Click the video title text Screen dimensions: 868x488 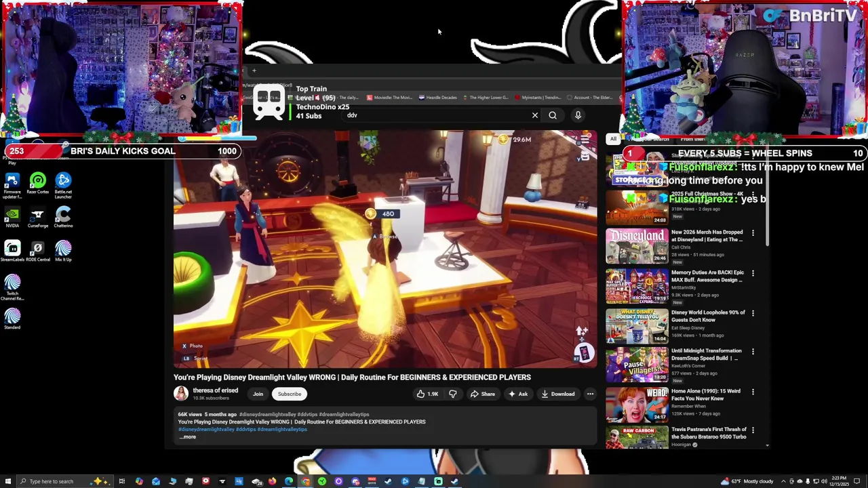(x=352, y=378)
